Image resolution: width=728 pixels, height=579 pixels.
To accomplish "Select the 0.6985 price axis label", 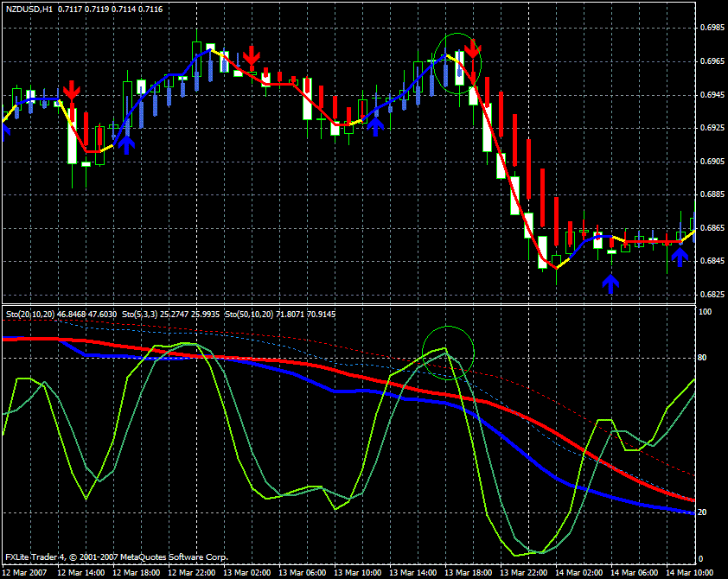I will [x=712, y=28].
